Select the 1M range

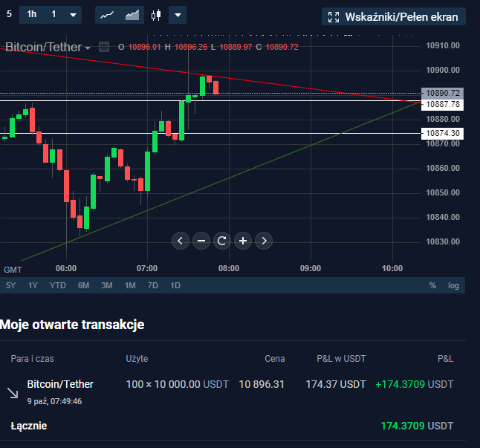click(x=130, y=285)
